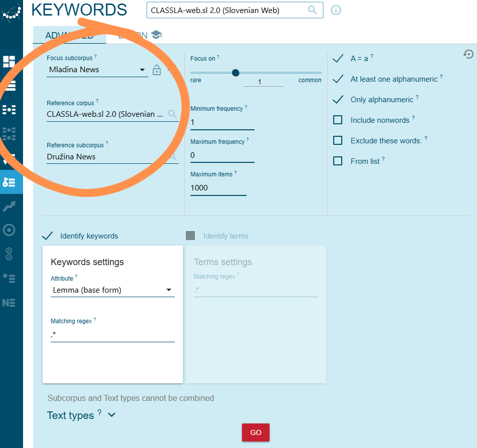Click the Keywords settings heading
477x448 pixels.
click(87, 262)
